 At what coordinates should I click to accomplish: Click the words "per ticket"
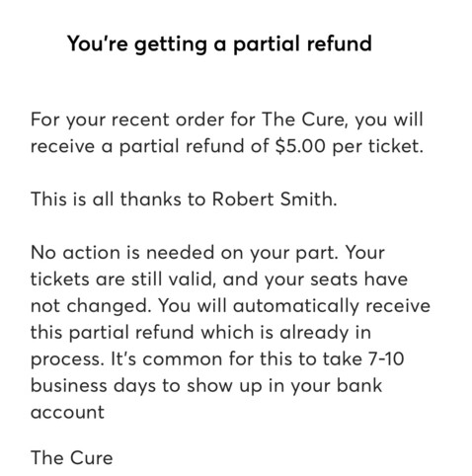[375, 146]
